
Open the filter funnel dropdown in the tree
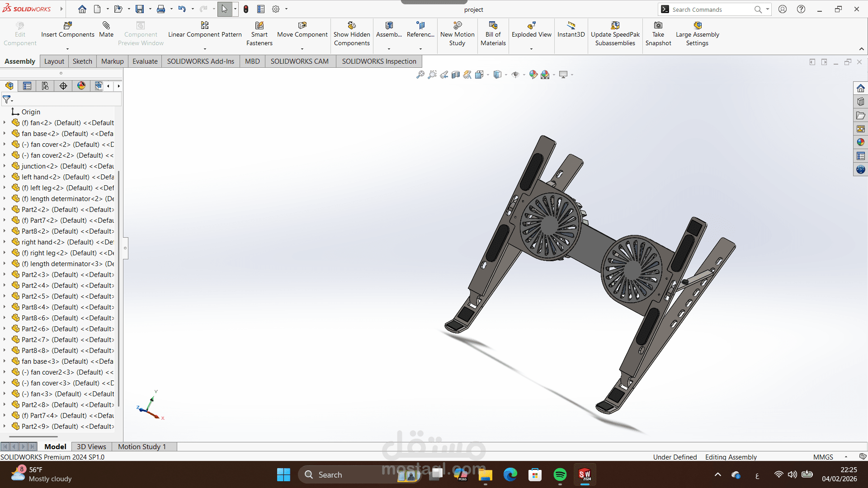point(8,99)
